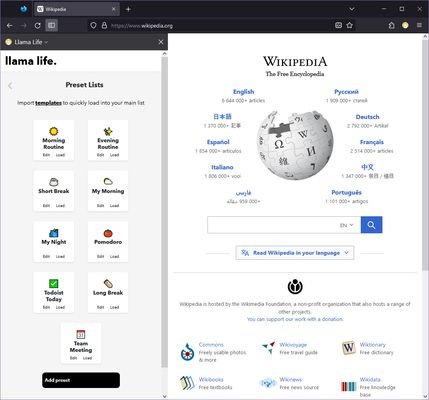Viewport: 429px width, 400px height.
Task: Open the 日本語 Wikipedia link
Action: (222, 117)
